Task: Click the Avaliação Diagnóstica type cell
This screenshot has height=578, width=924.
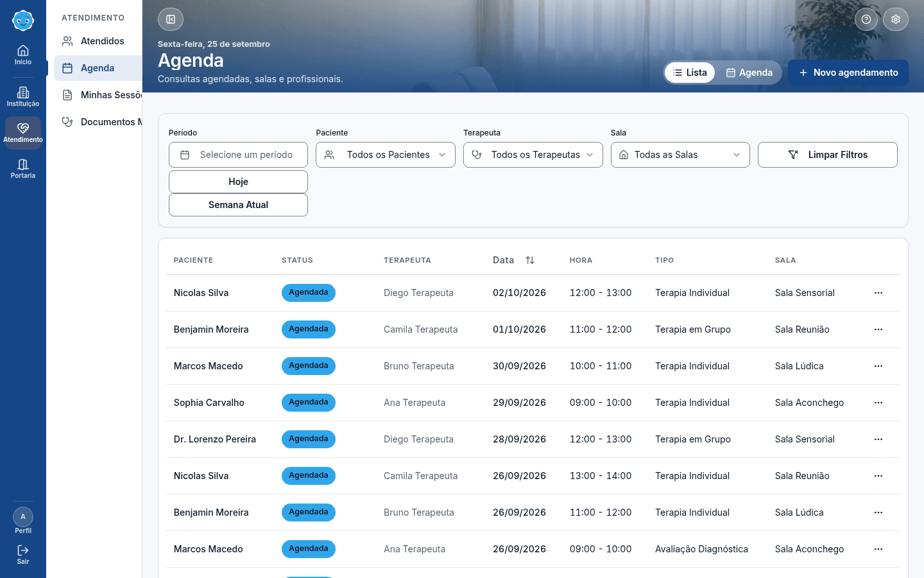Action: 701,549
